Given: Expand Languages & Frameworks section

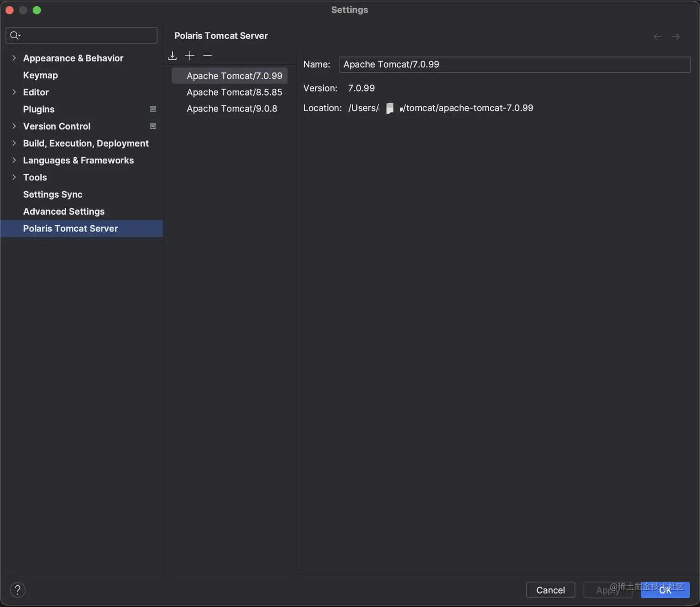Looking at the screenshot, I should (x=14, y=160).
